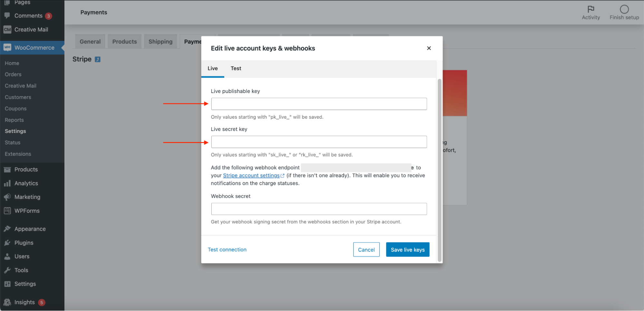The width and height of the screenshot is (644, 311).
Task: Open the WooCommerce sidebar icon
Action: (x=7, y=47)
